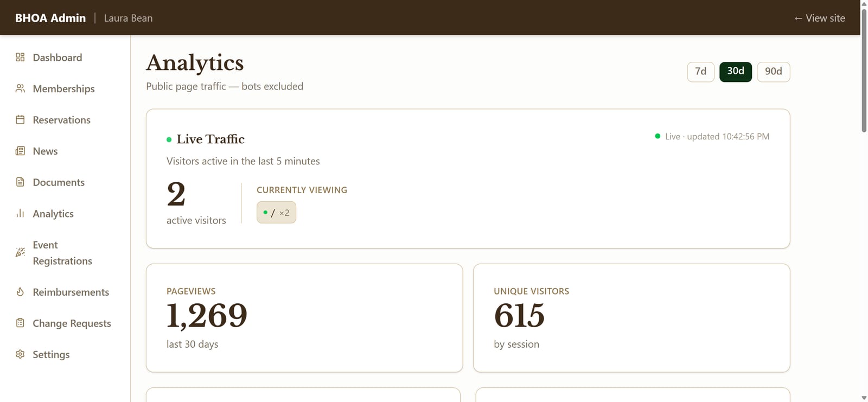
Task: Switch range to 7d
Action: tap(700, 72)
